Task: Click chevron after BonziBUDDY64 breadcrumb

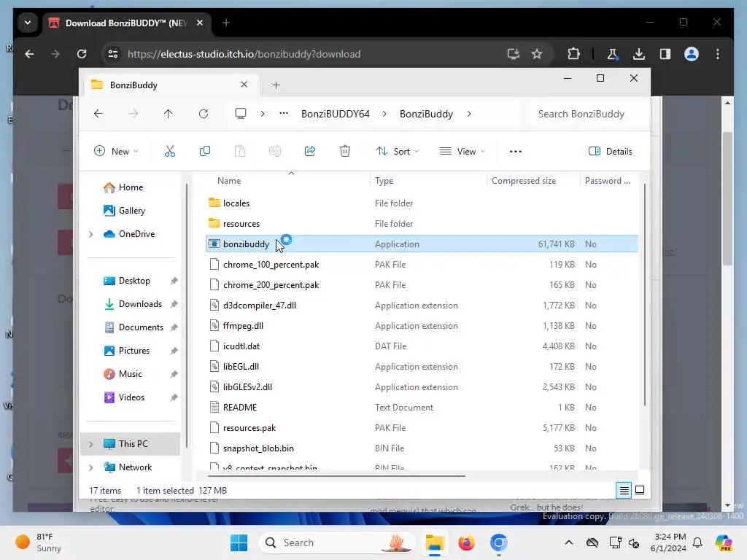Action: click(384, 114)
